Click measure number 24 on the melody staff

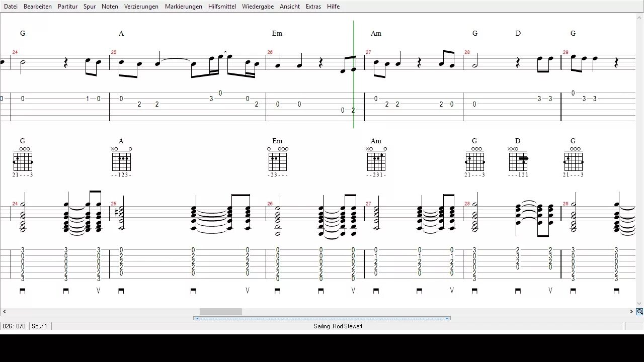[15, 52]
